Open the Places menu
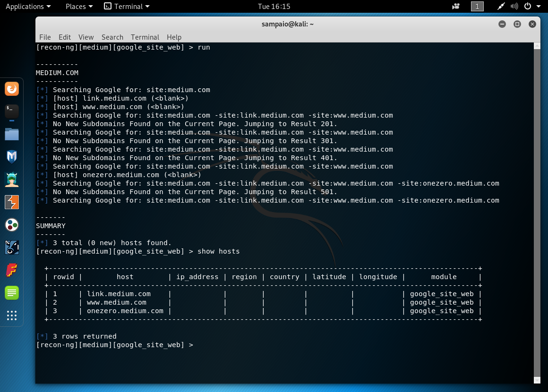 79,6
